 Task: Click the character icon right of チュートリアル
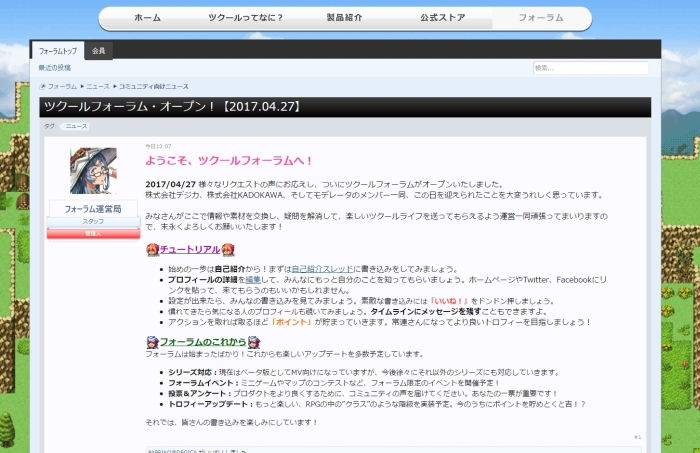point(228,250)
